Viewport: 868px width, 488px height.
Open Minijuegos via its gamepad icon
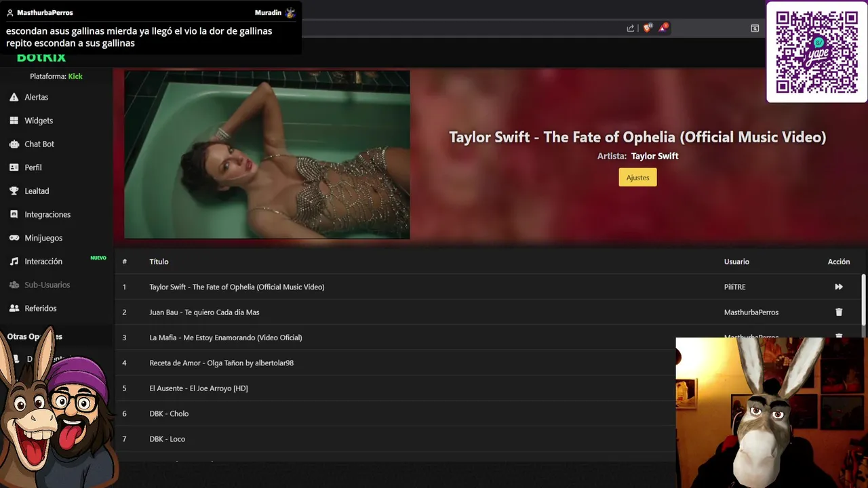(14, 238)
